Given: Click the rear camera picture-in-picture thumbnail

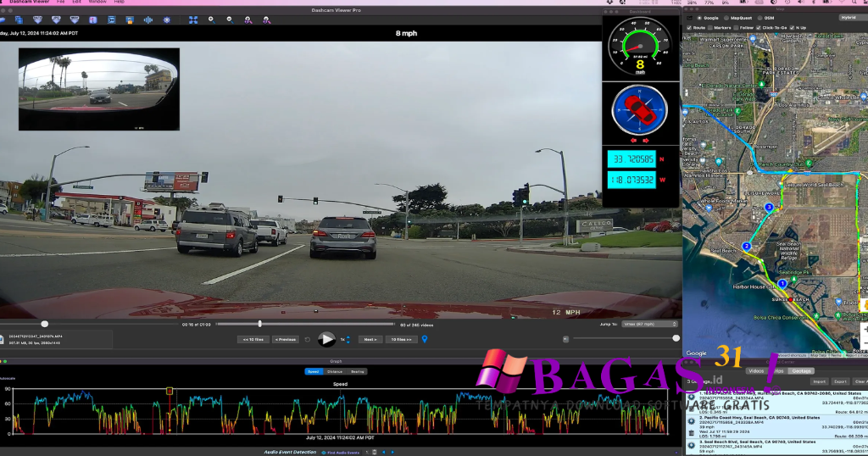Looking at the screenshot, I should pos(99,89).
